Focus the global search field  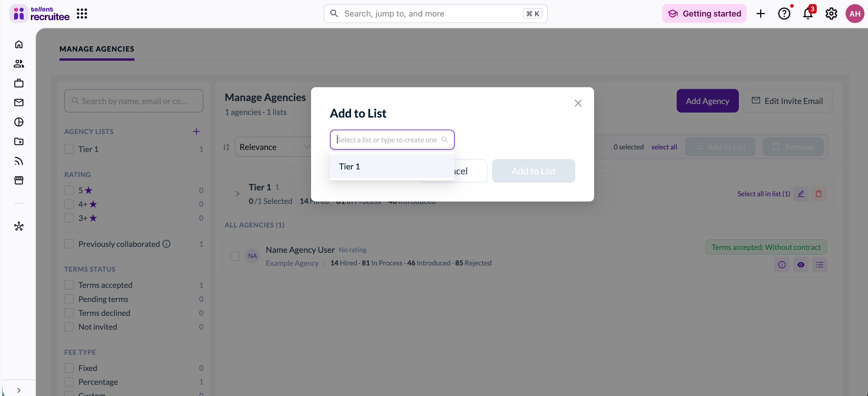(x=435, y=14)
